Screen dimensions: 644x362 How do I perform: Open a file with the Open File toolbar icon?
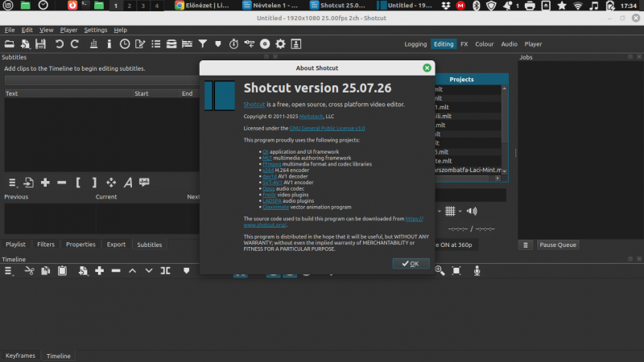[x=10, y=44]
